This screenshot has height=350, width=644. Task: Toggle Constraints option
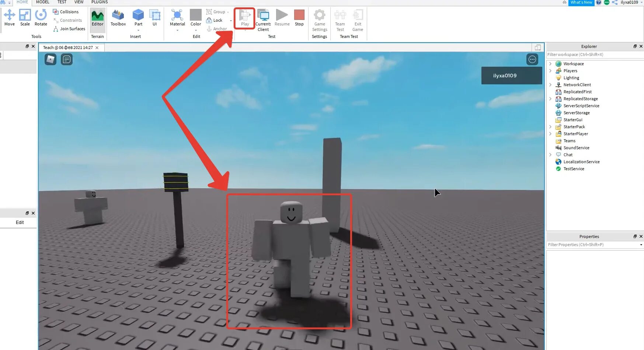67,20
